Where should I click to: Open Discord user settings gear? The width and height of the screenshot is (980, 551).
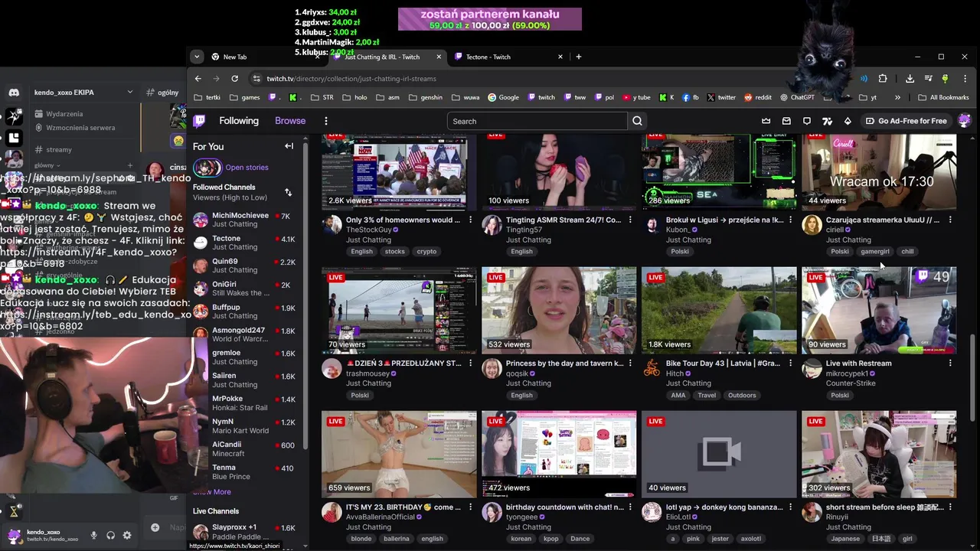(127, 536)
